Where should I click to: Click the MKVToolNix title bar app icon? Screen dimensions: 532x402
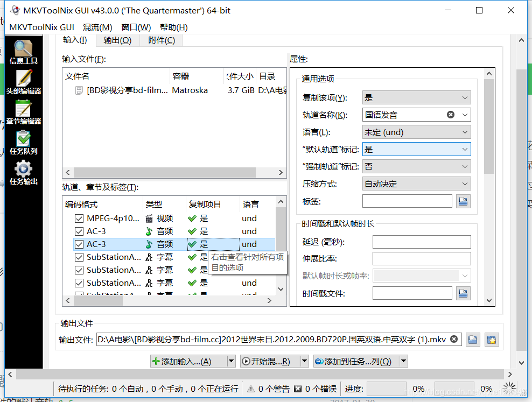click(x=15, y=10)
